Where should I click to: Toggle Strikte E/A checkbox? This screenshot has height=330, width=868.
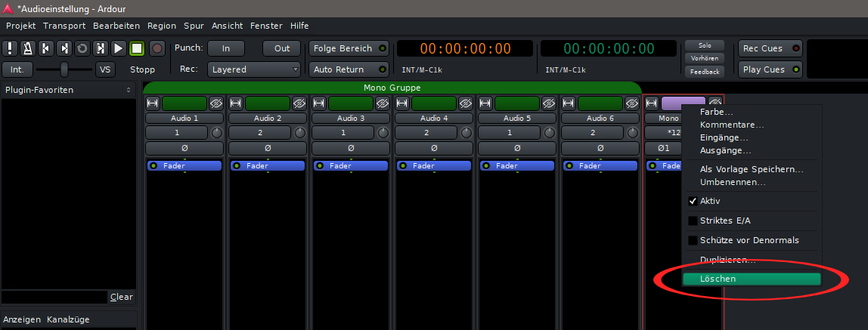tap(693, 221)
